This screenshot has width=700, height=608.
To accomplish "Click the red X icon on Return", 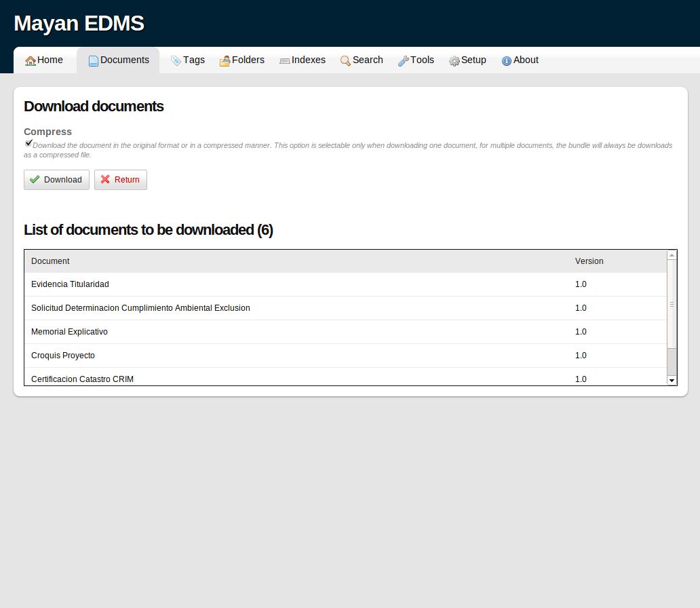I will pos(106,179).
